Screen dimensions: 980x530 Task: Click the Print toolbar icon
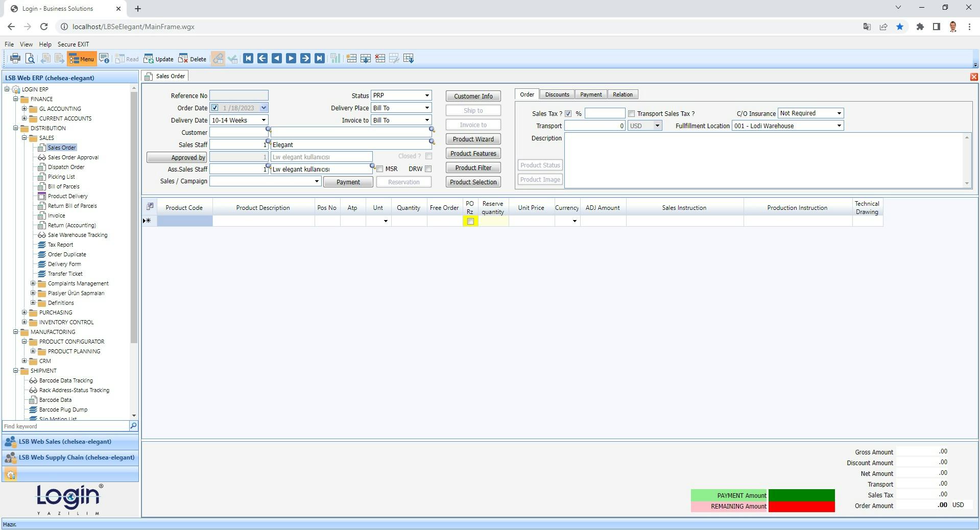(15, 58)
